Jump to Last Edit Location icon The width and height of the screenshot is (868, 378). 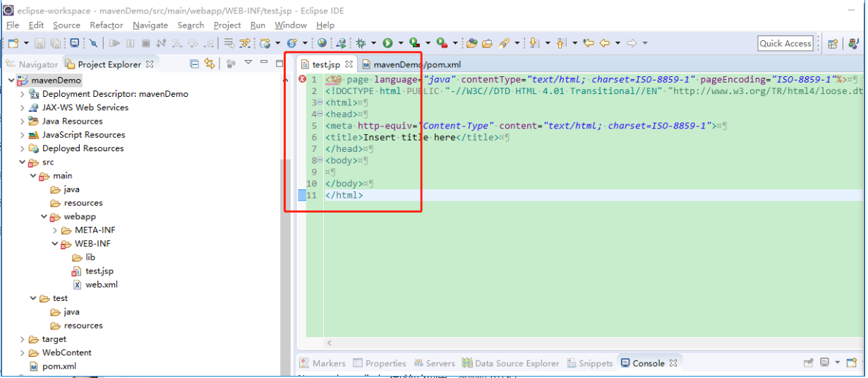[589, 43]
